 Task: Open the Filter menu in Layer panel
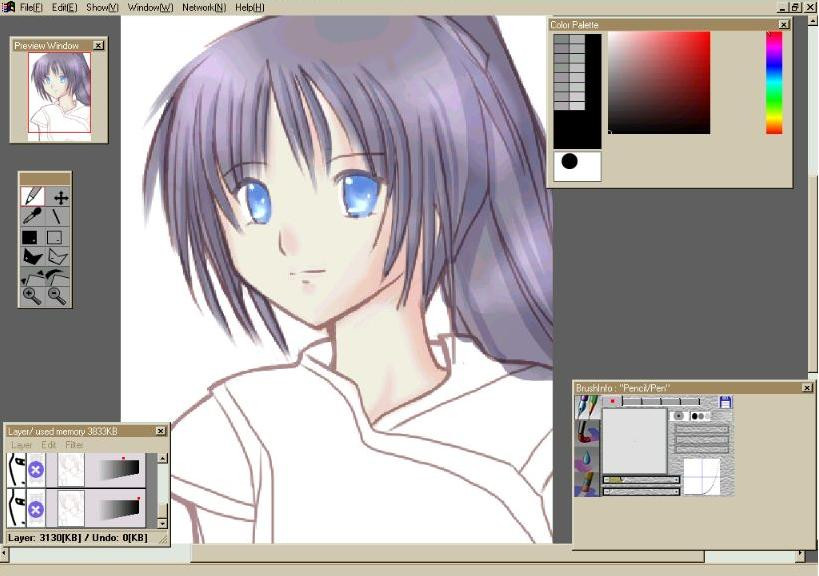[x=74, y=445]
